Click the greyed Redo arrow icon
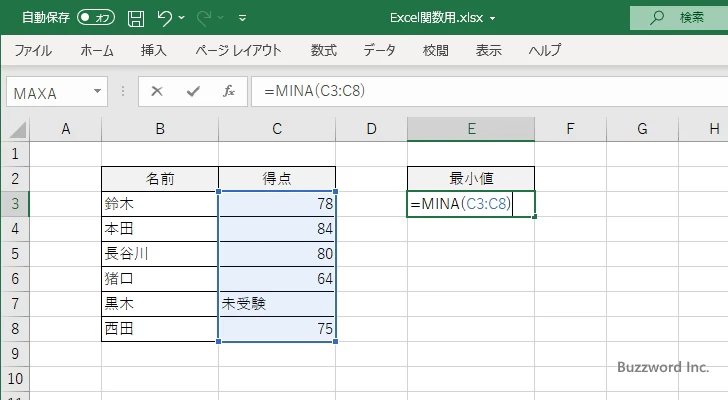 pyautogui.click(x=203, y=18)
